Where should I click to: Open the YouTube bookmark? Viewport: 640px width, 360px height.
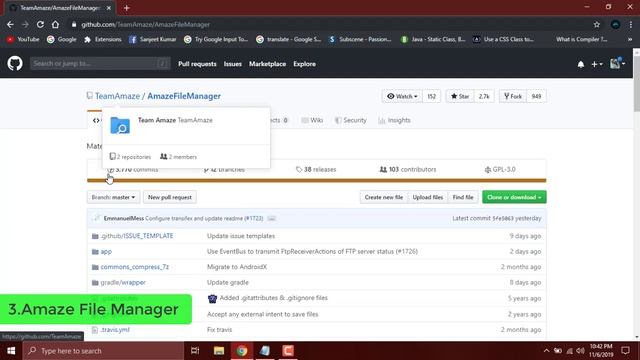coord(23,39)
